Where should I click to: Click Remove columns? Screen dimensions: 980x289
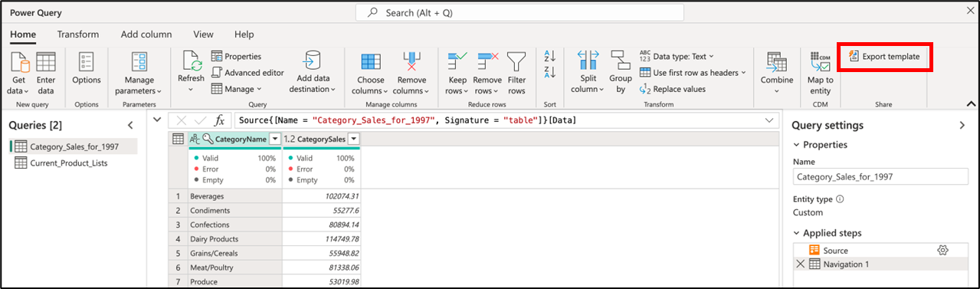[412, 74]
